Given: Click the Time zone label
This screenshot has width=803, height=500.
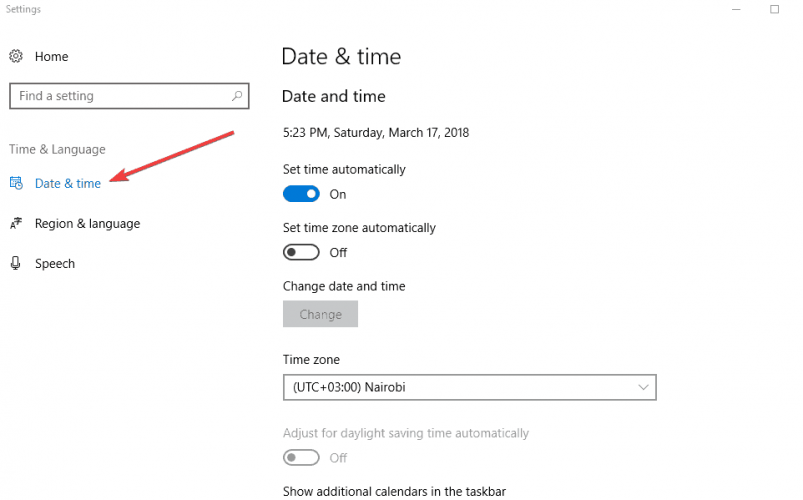Looking at the screenshot, I should (x=311, y=360).
